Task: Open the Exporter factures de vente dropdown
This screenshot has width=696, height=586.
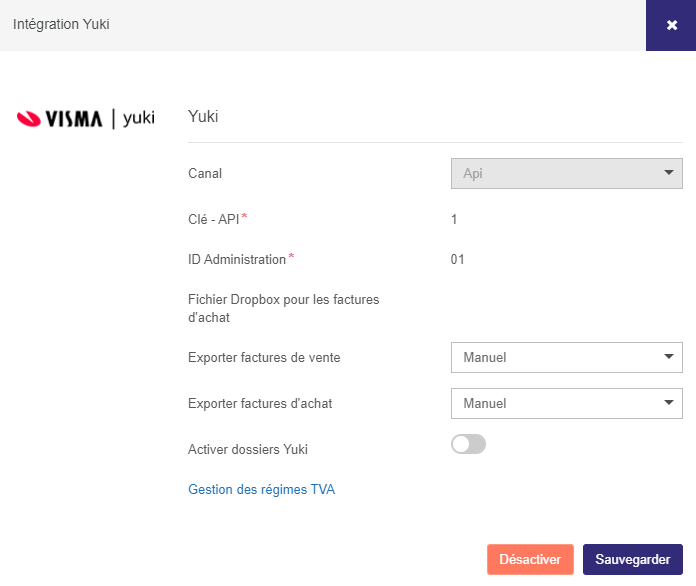Action: coord(566,357)
